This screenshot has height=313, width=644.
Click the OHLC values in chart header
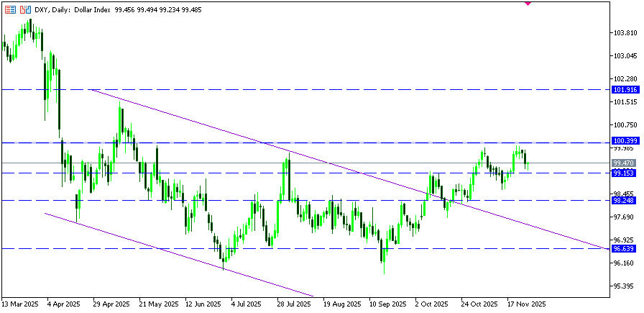[x=152, y=11]
